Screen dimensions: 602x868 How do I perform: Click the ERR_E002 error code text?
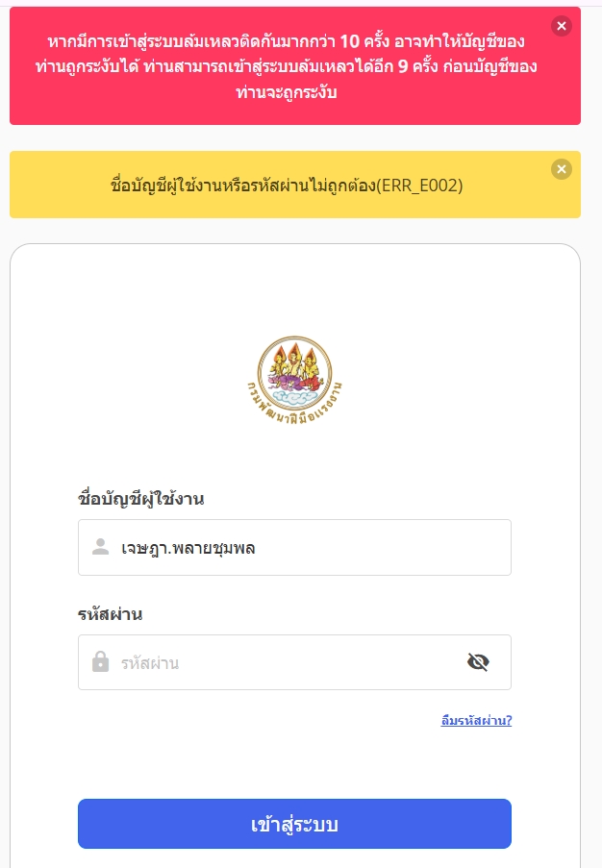tap(419, 185)
